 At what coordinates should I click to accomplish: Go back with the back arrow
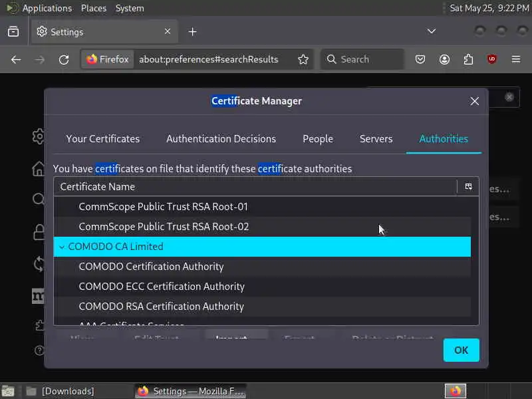pyautogui.click(x=16, y=60)
